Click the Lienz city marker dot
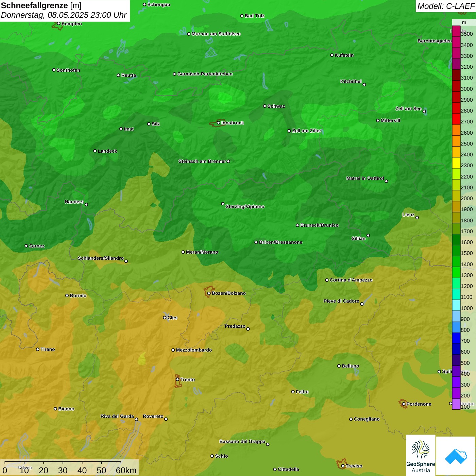Image resolution: width=476 pixels, height=476 pixels. click(417, 217)
